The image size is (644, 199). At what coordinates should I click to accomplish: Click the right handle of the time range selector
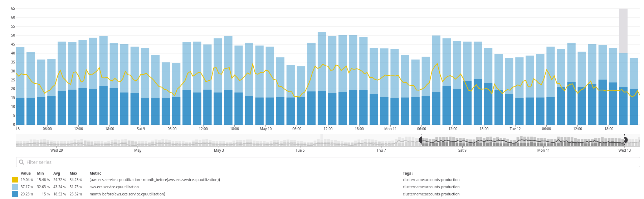(626, 140)
